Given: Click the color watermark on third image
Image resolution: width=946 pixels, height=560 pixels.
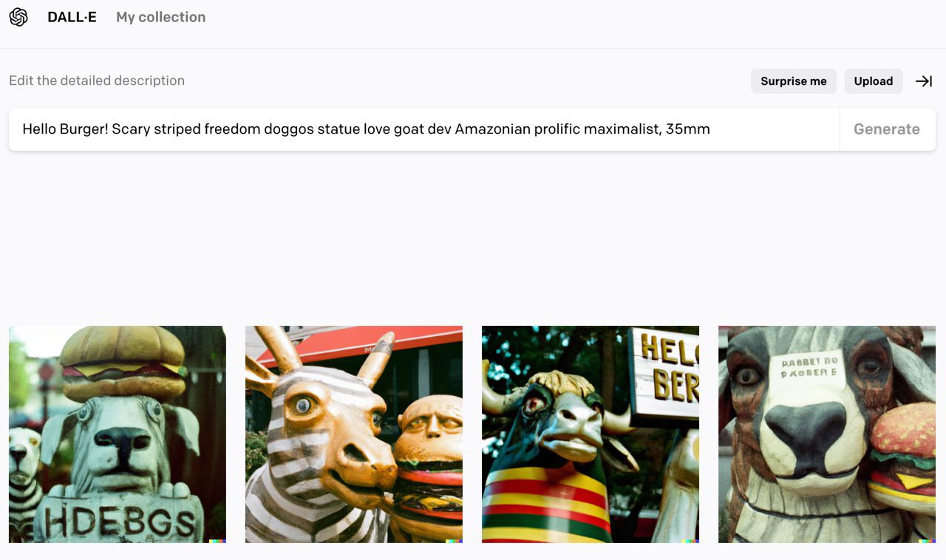Looking at the screenshot, I should pyautogui.click(x=690, y=541).
